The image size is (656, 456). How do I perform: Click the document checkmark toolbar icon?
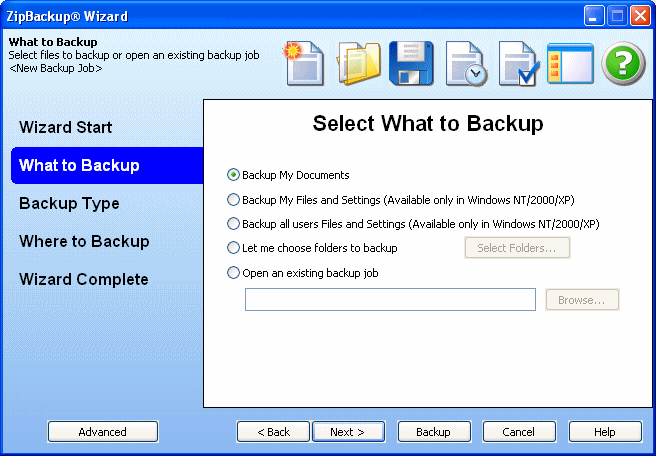[518, 63]
